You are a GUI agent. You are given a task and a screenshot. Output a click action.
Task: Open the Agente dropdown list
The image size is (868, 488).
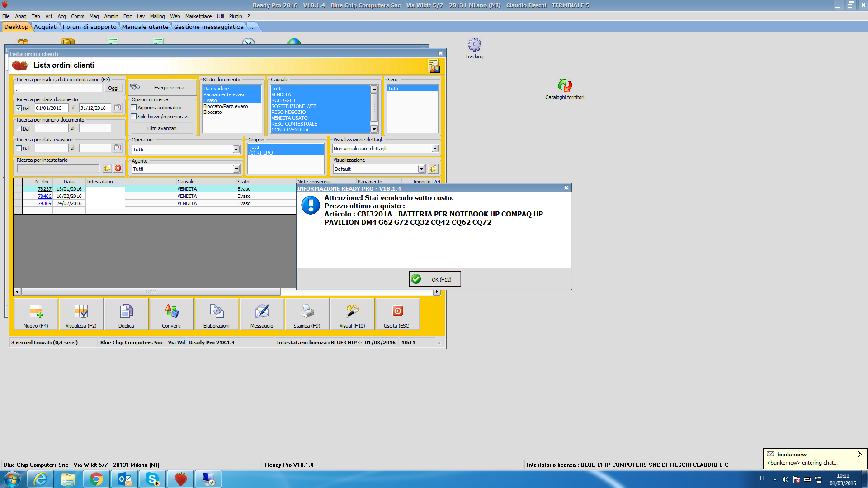[236, 169]
